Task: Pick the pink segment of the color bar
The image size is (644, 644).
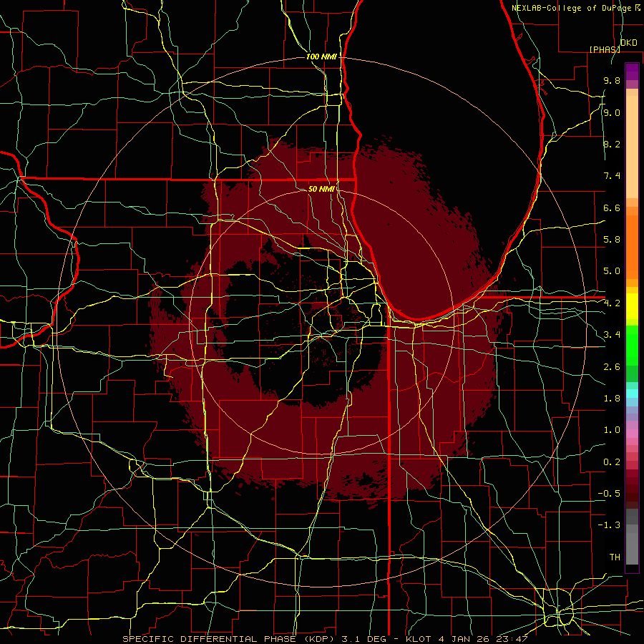Action: 632,434
